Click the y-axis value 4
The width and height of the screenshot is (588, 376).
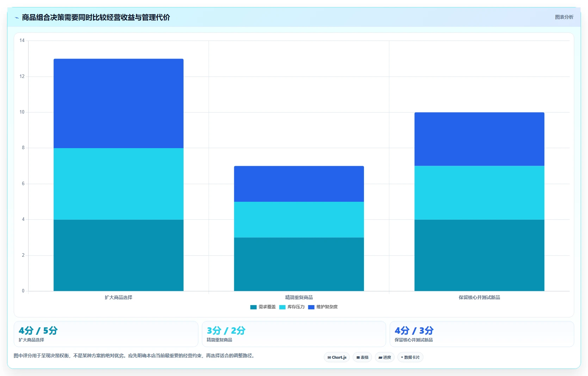(x=23, y=219)
